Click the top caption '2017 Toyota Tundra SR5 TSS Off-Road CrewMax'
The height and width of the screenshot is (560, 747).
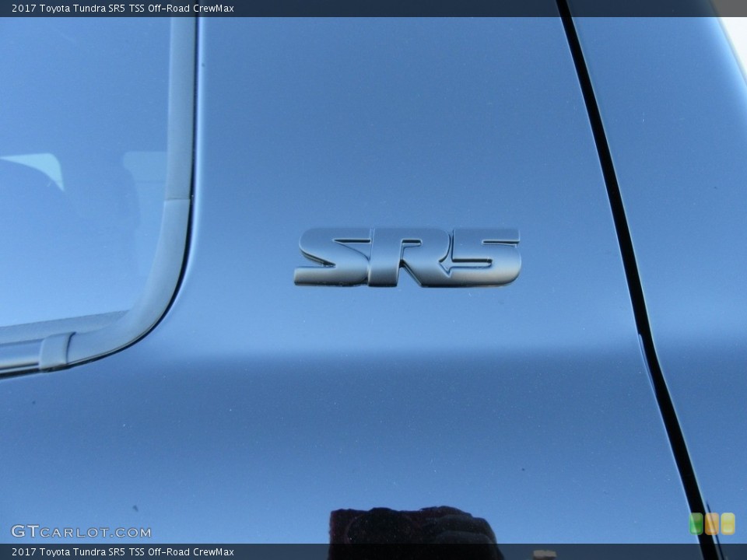point(122,8)
